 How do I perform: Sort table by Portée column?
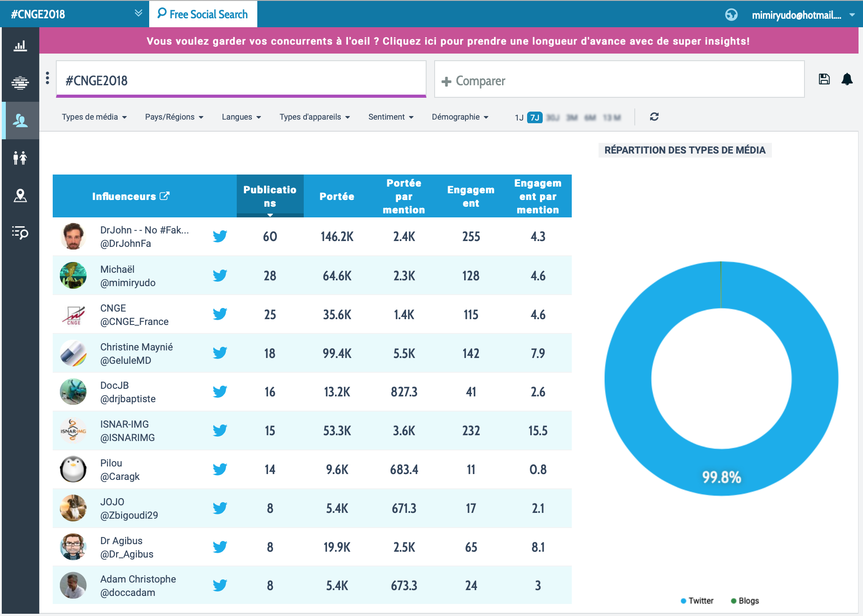(x=337, y=196)
